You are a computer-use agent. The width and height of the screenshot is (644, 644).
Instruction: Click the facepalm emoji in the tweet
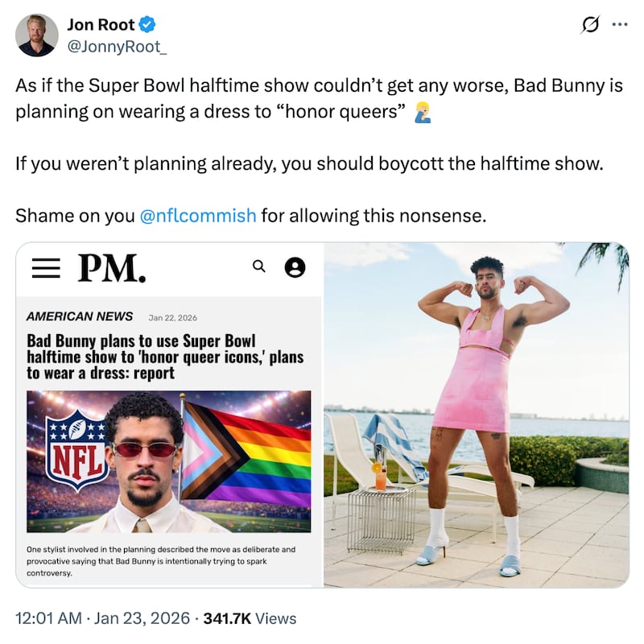tap(422, 112)
